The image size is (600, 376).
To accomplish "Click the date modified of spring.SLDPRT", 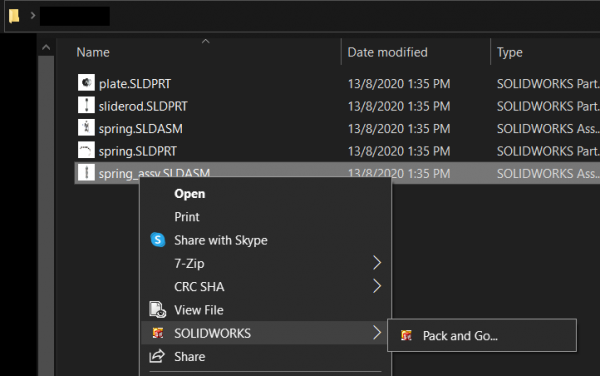I will [399, 151].
